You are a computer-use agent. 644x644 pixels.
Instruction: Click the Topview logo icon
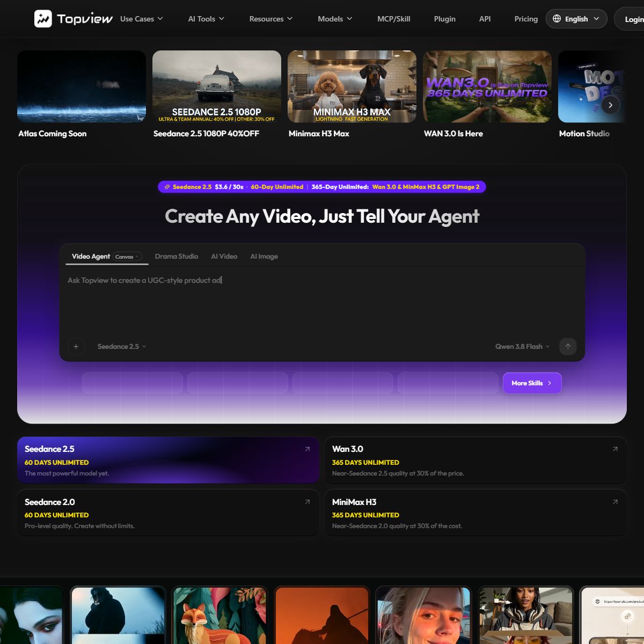[43, 19]
